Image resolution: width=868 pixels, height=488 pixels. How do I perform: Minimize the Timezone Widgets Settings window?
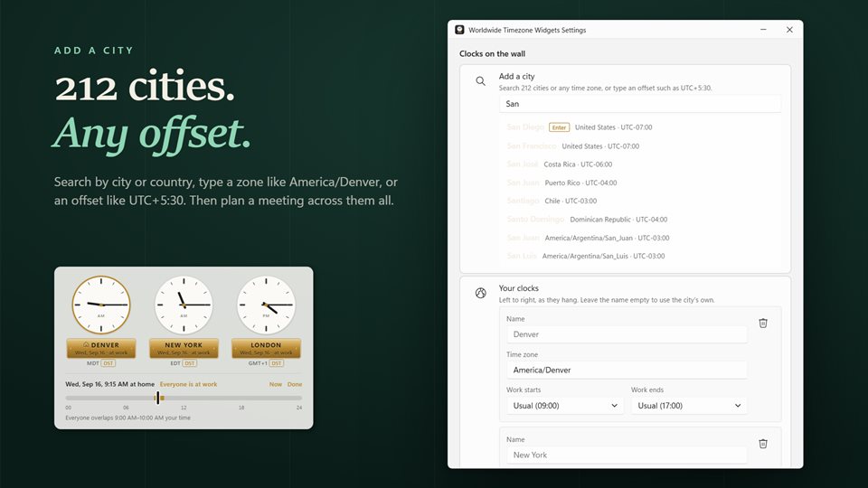763,30
